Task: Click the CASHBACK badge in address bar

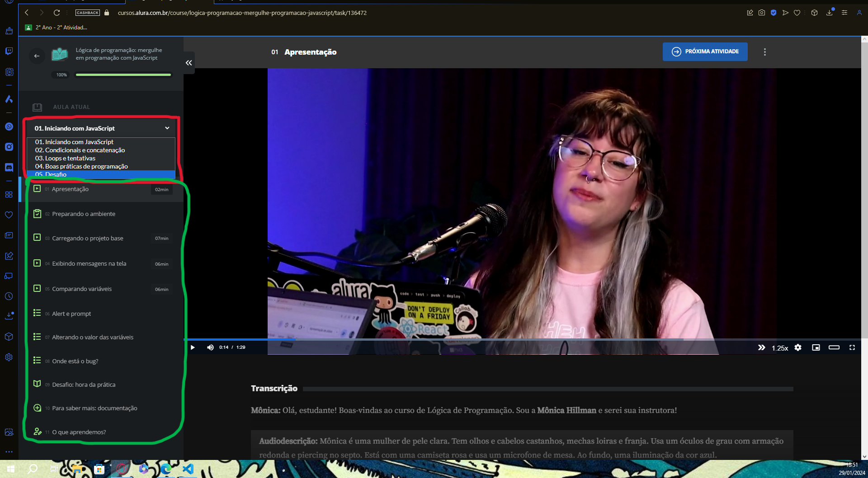Action: pyautogui.click(x=88, y=13)
